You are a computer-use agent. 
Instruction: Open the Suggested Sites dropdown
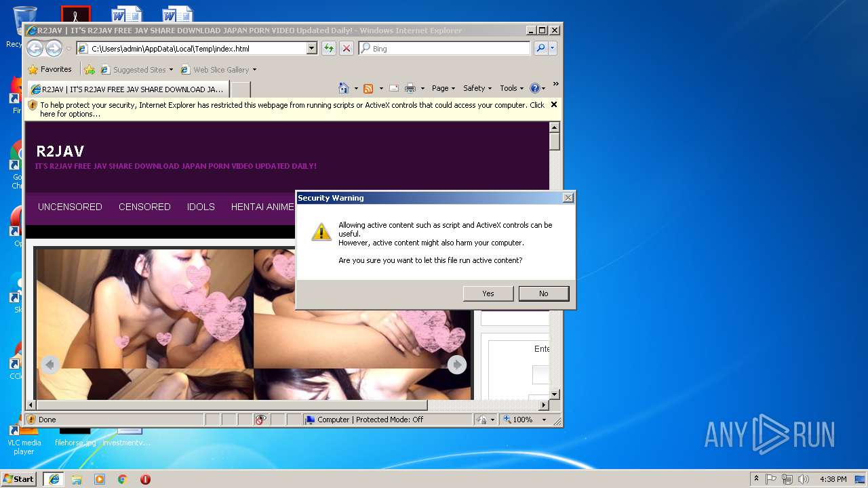click(x=171, y=69)
